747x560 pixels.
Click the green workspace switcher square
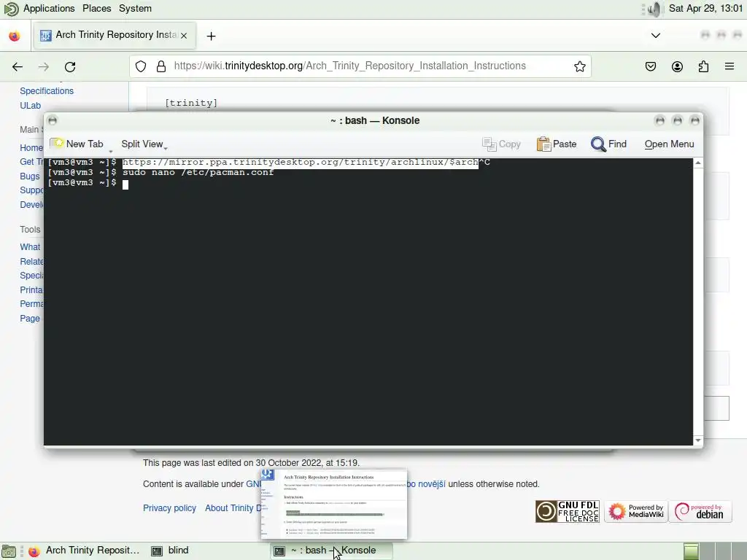coord(691,551)
